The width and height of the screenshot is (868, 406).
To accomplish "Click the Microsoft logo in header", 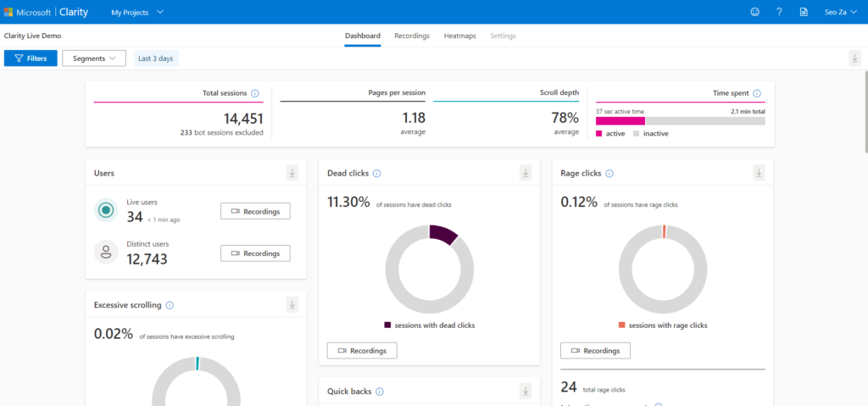I will tap(8, 12).
